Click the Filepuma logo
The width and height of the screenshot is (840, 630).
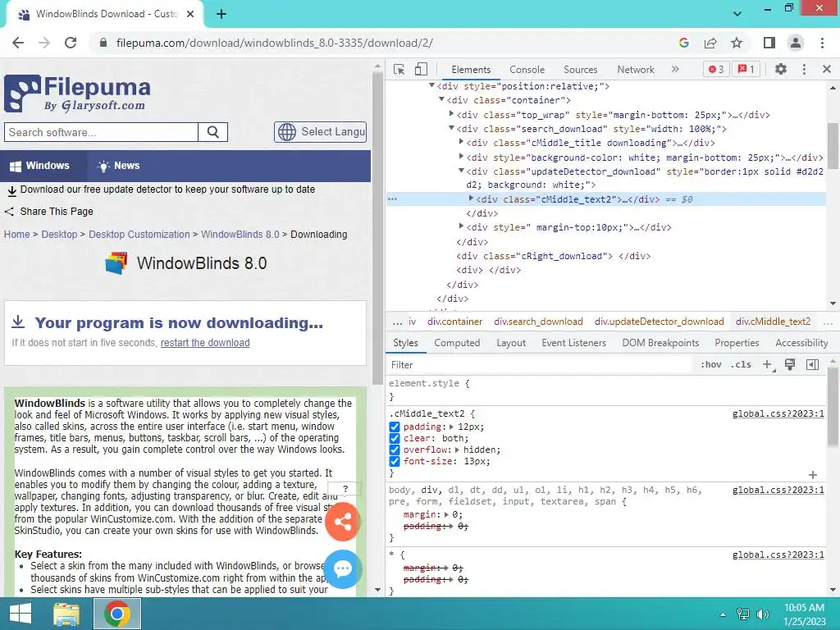(78, 94)
